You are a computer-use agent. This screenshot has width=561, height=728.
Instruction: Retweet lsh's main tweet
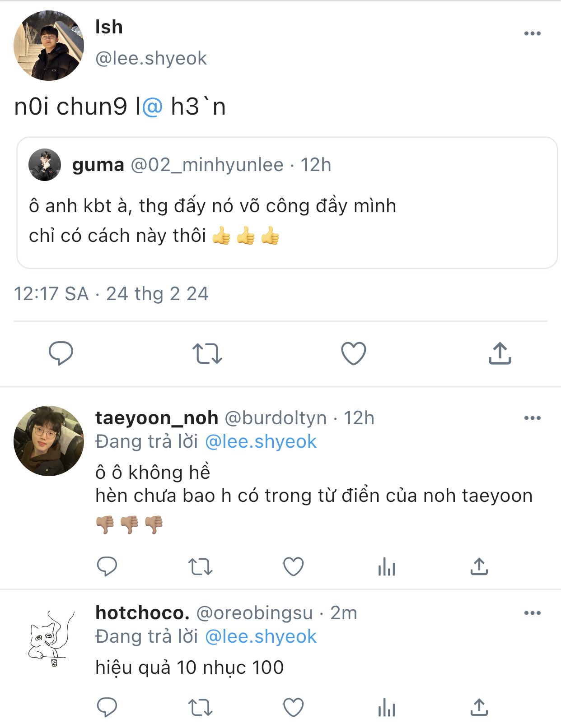207,353
